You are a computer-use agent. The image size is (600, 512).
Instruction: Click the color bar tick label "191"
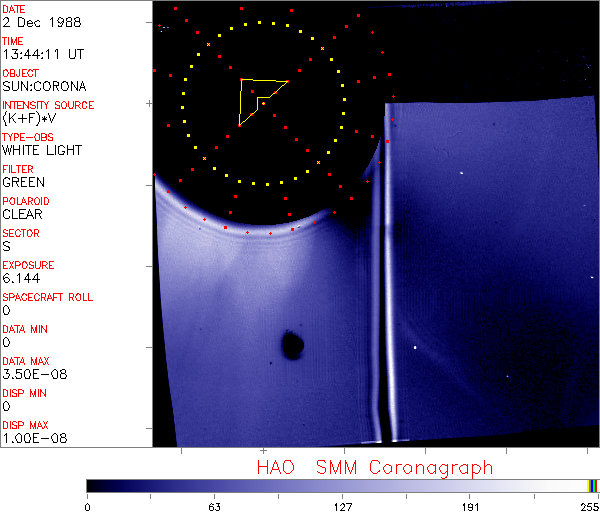(x=470, y=507)
